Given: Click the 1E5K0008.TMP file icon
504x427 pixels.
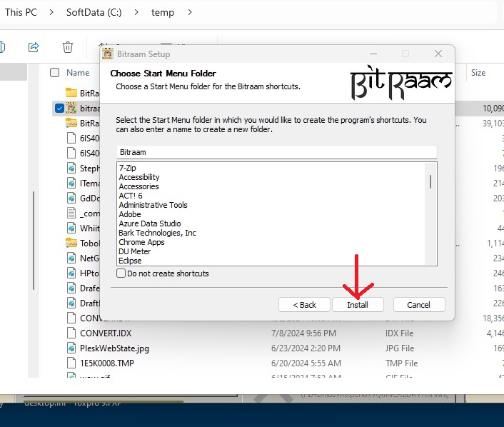Looking at the screenshot, I should click(71, 363).
